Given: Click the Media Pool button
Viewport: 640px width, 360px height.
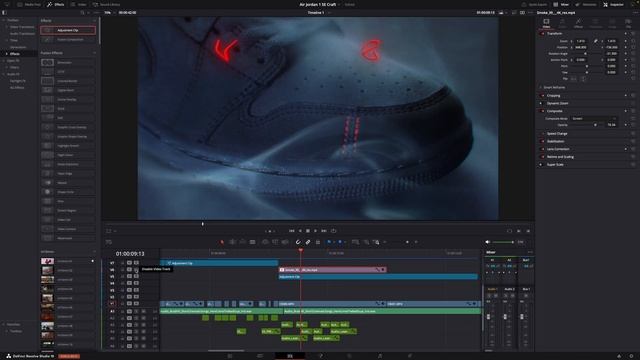Looking at the screenshot, I should click(x=29, y=4).
